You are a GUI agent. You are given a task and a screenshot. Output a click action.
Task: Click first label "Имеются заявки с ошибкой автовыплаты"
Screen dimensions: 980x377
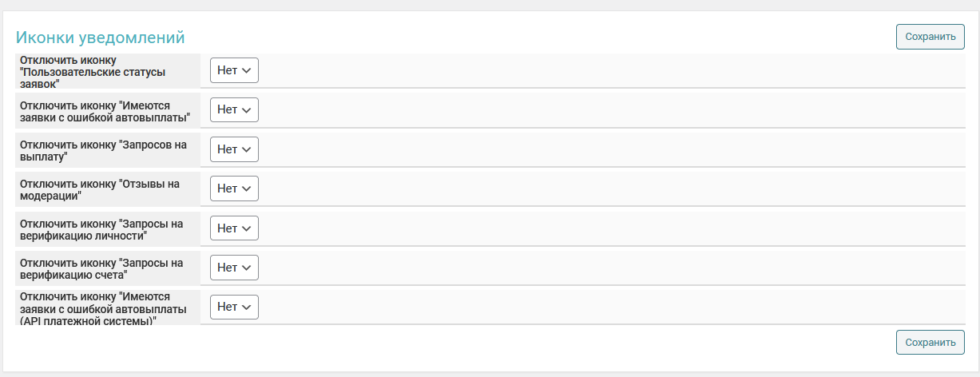click(104, 110)
